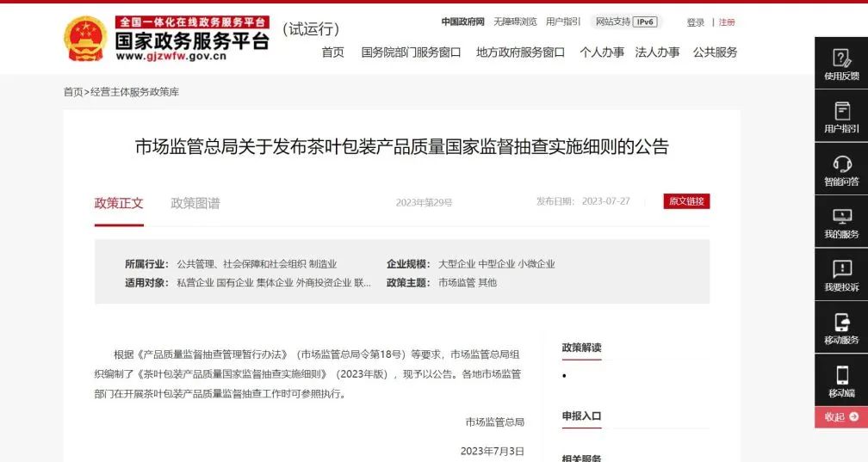Click the red 原文链接 button
This screenshot has height=462, width=868.
coord(686,201)
